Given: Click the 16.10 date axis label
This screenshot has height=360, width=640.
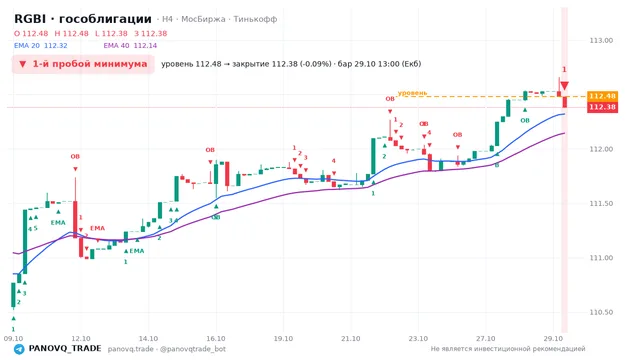Looking at the screenshot, I should [x=216, y=338].
